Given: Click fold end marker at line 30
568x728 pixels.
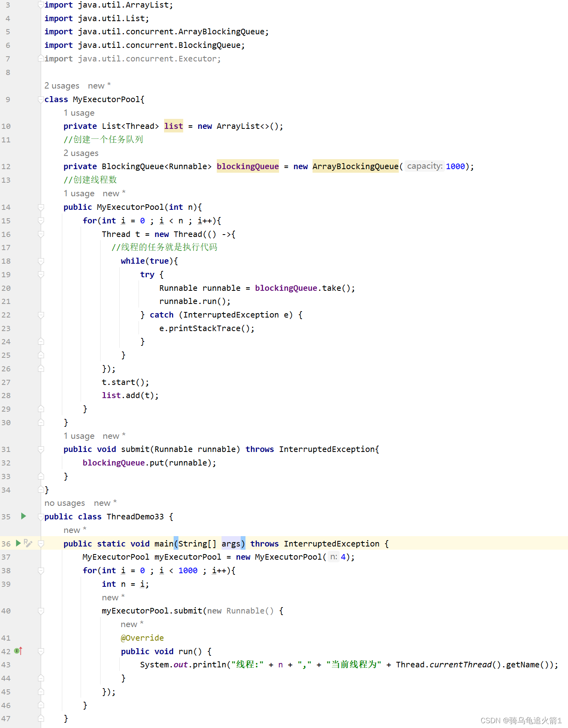Looking at the screenshot, I should pyautogui.click(x=41, y=422).
